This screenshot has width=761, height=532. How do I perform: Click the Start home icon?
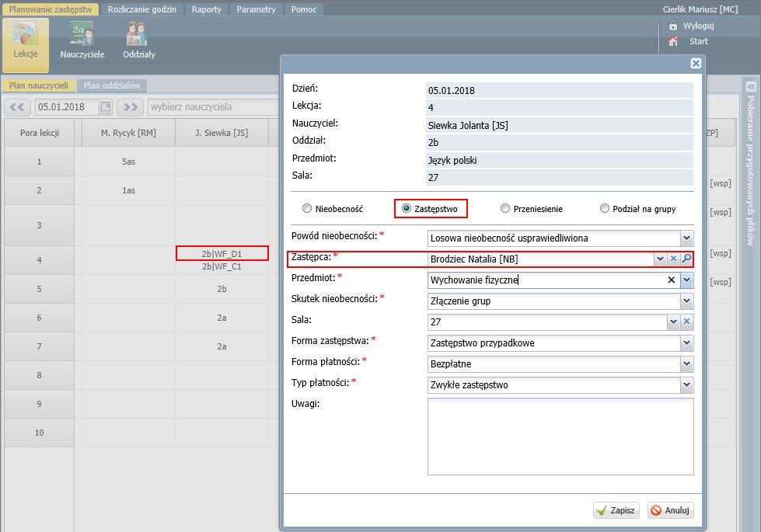(x=672, y=41)
